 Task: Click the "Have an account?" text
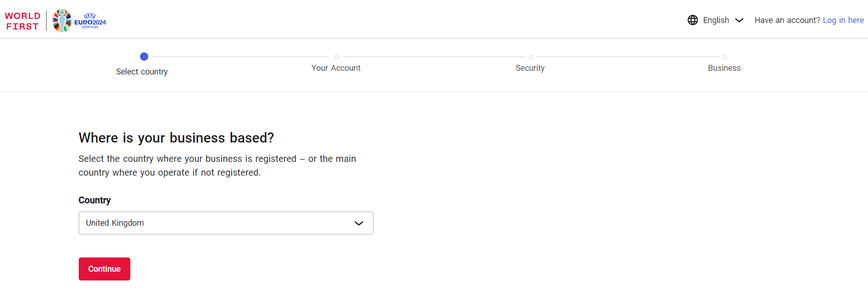[x=787, y=20]
